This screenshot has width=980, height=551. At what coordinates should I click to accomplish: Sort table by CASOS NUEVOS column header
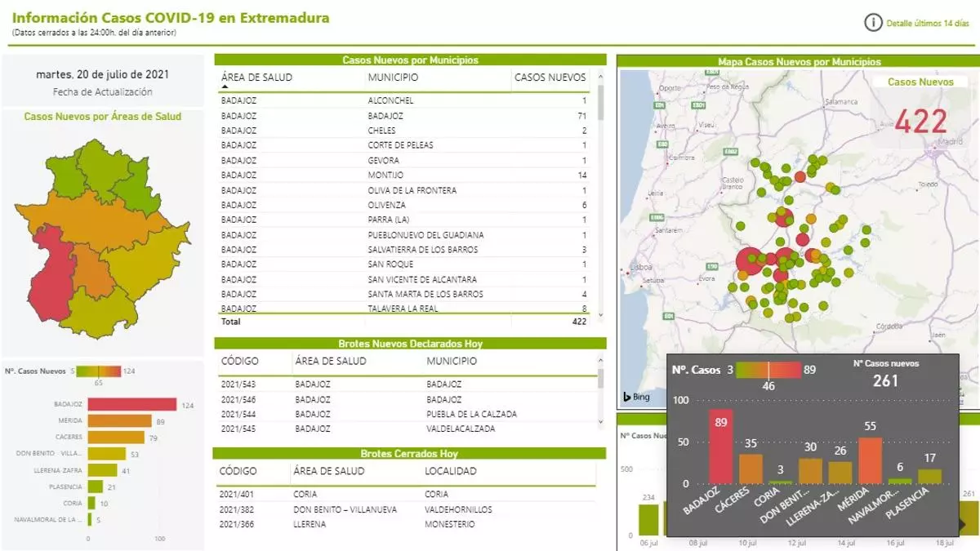(549, 78)
